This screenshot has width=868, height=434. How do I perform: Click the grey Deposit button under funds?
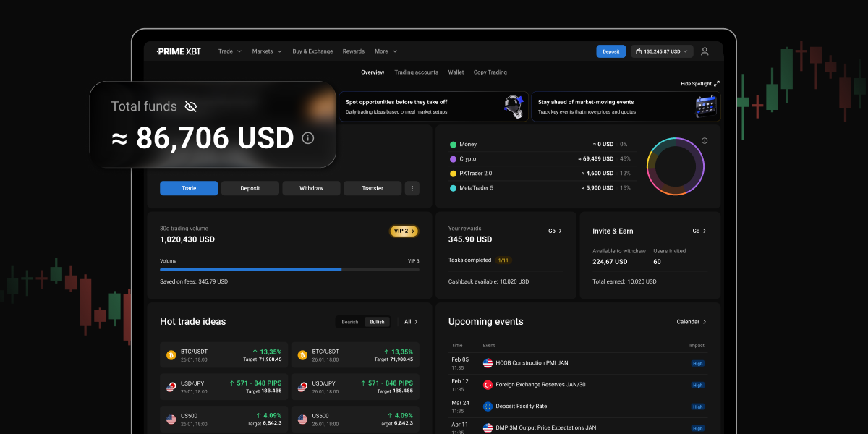pos(250,188)
